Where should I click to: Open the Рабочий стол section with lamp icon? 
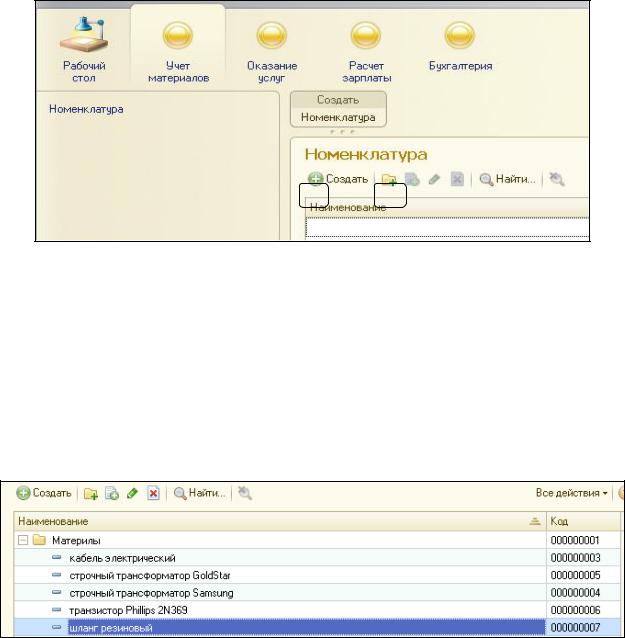click(x=84, y=35)
